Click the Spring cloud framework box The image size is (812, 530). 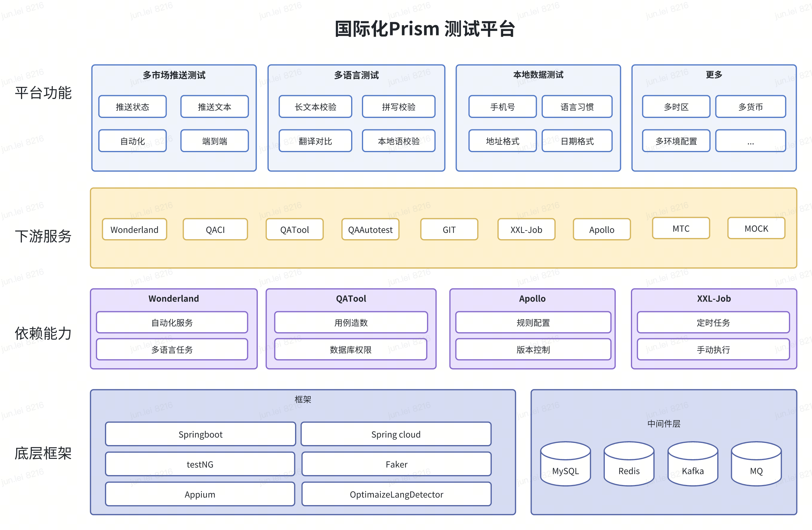(396, 434)
